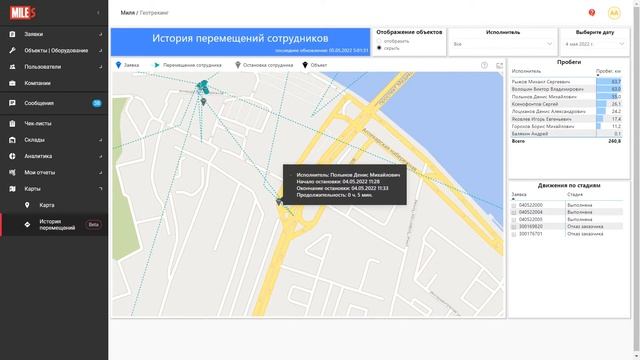Open the Чек-листы menu item

54,124
